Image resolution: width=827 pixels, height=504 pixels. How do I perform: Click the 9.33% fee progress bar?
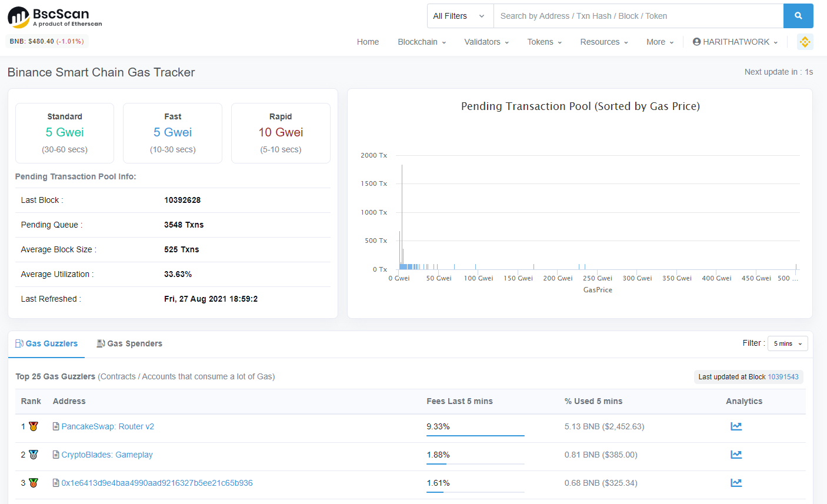(475, 436)
